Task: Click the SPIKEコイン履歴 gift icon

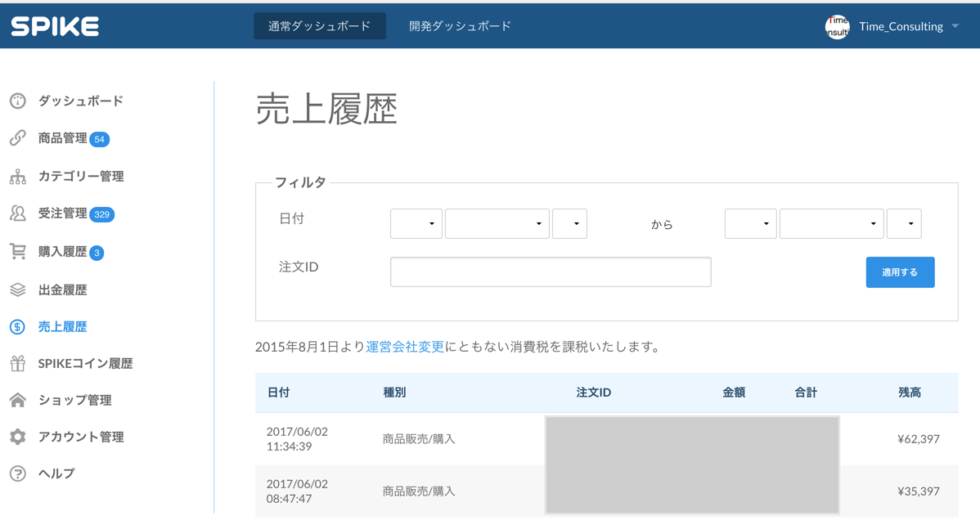Action: point(17,363)
